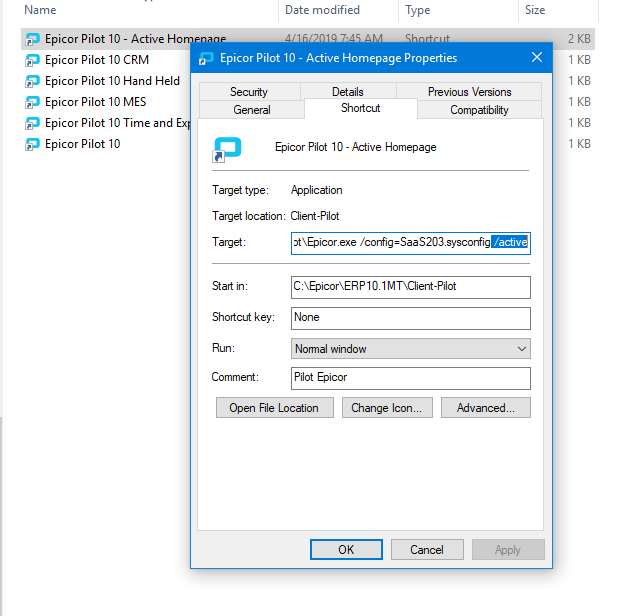This screenshot has width=631, height=616.
Task: Click the Properties dialog title bar icon
Action: 206,58
